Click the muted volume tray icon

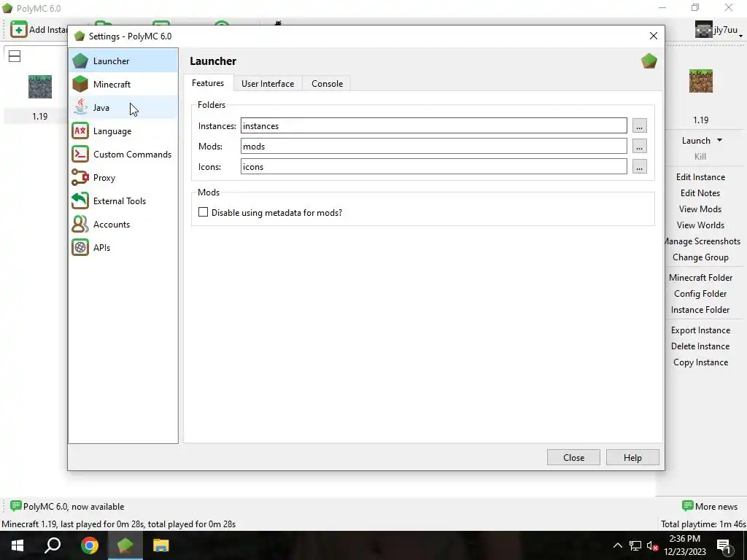click(x=653, y=545)
